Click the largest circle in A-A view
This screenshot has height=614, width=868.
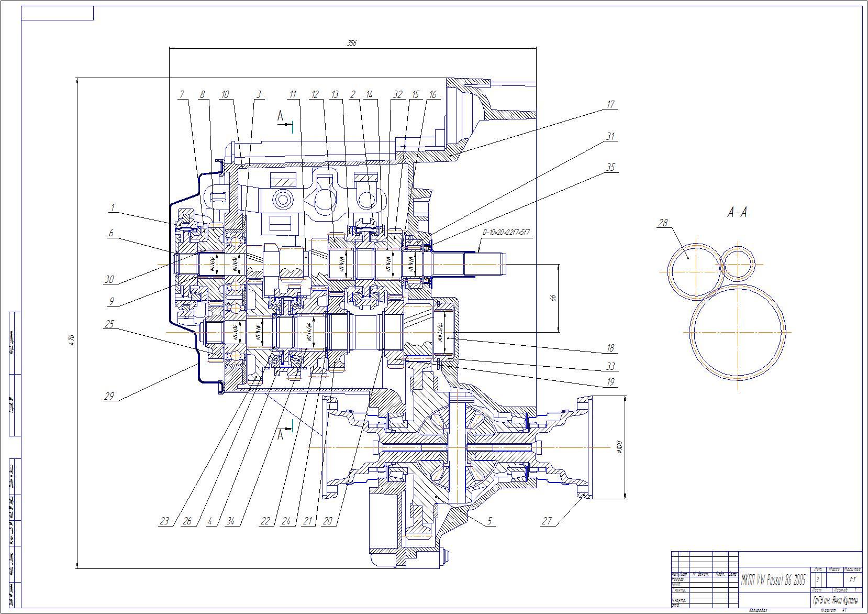coord(737,332)
